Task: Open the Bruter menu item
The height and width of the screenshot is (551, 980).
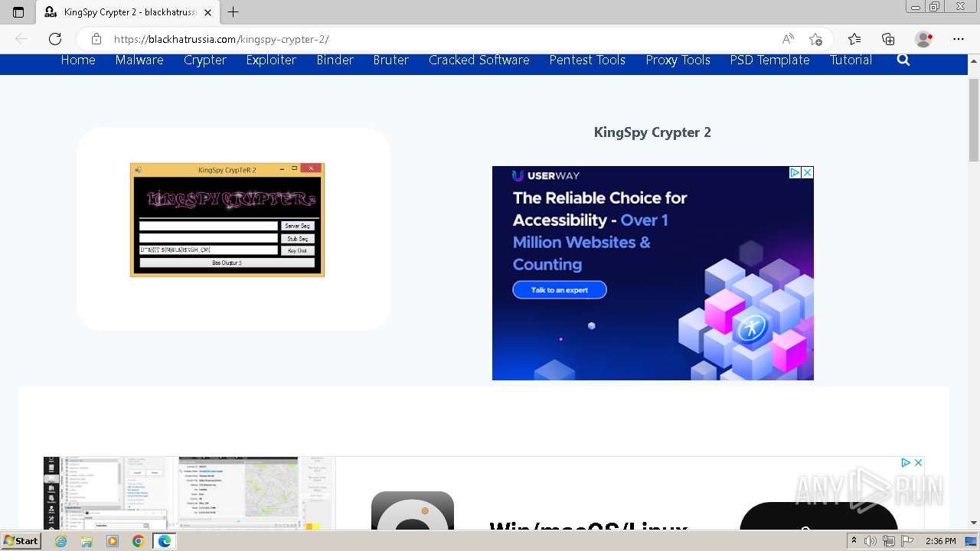Action: click(391, 60)
